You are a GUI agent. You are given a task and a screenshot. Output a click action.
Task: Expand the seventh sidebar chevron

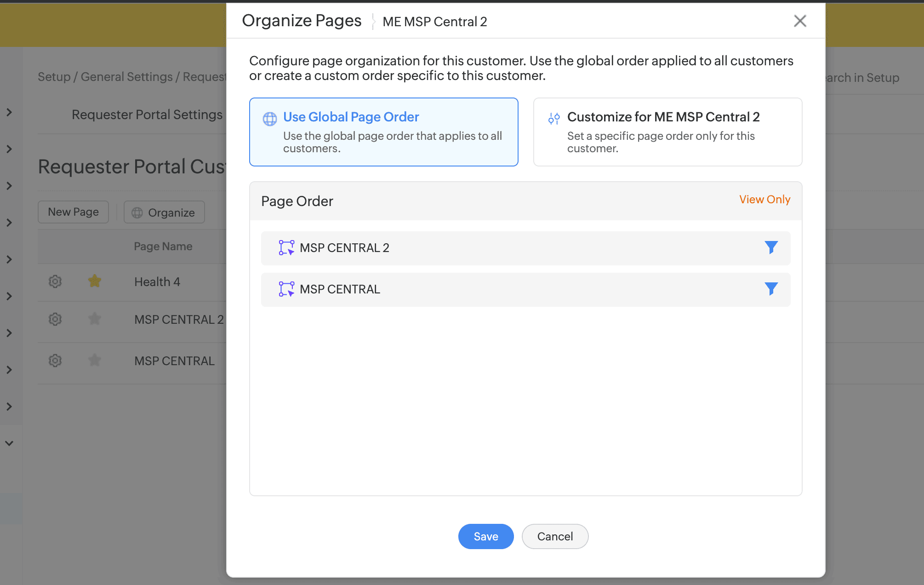9,333
